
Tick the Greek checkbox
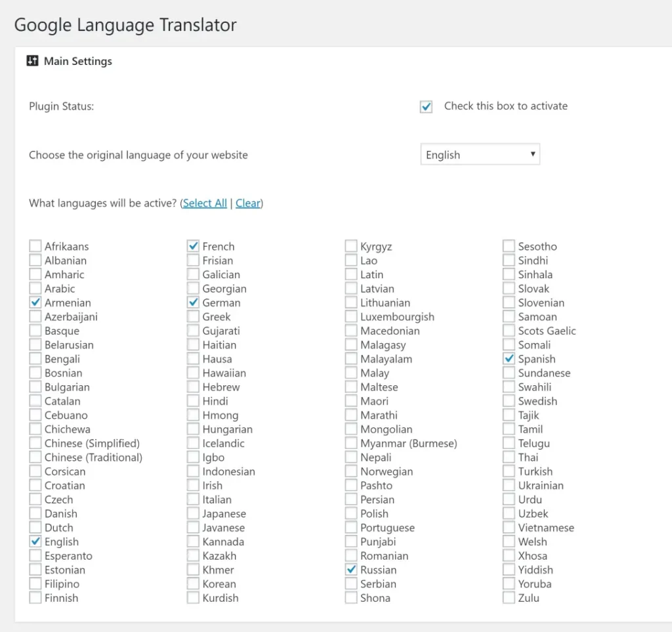[x=194, y=316]
